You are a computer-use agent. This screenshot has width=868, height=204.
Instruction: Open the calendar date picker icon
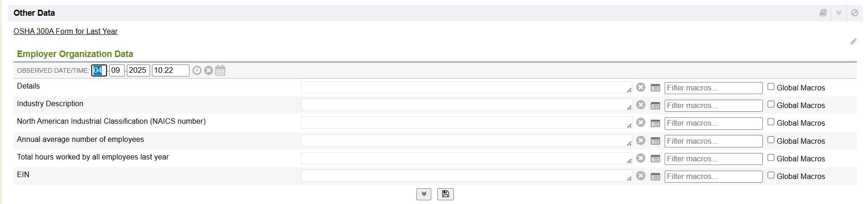pos(220,70)
